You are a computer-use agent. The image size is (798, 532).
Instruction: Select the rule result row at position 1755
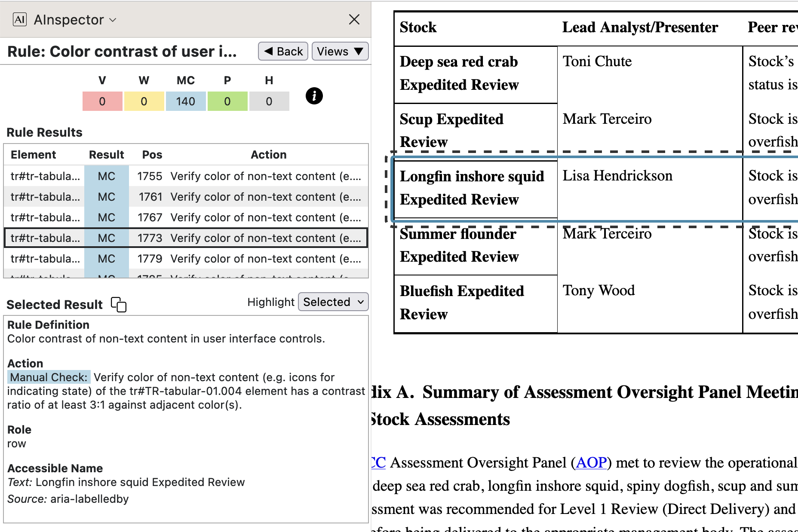click(186, 176)
